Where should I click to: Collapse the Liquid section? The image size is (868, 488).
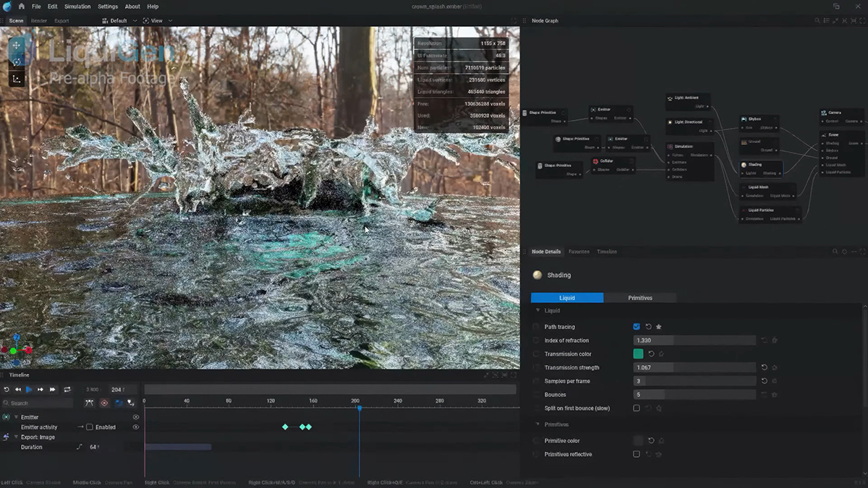tap(537, 311)
